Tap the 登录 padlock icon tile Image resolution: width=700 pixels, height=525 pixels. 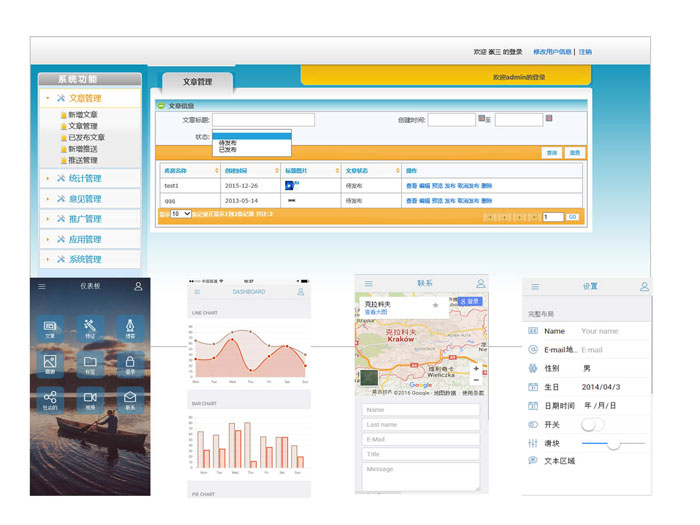130,365
